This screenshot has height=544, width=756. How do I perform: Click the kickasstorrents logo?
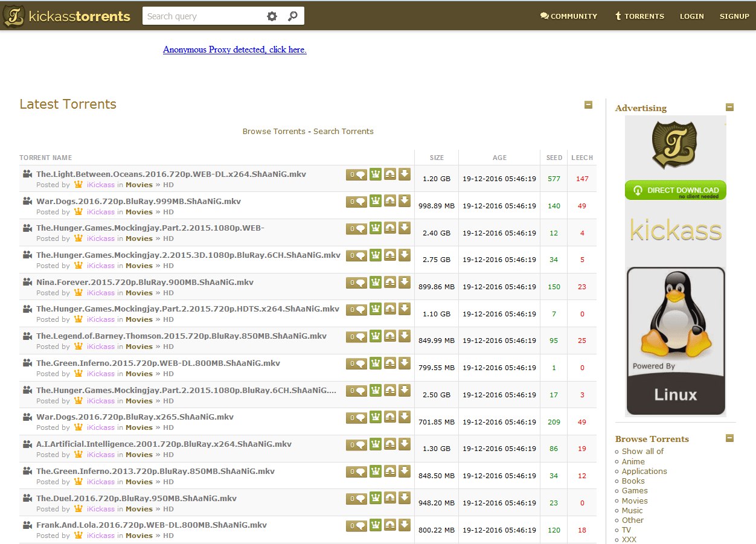click(67, 16)
